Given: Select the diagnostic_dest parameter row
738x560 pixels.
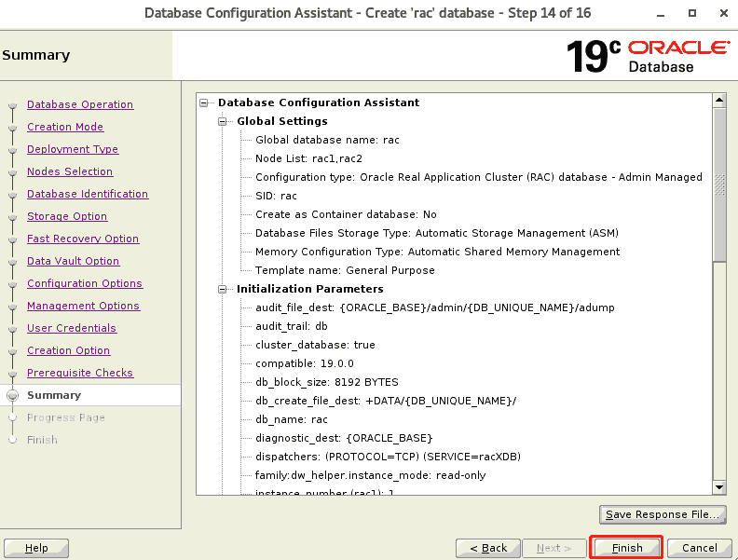Looking at the screenshot, I should [x=344, y=438].
